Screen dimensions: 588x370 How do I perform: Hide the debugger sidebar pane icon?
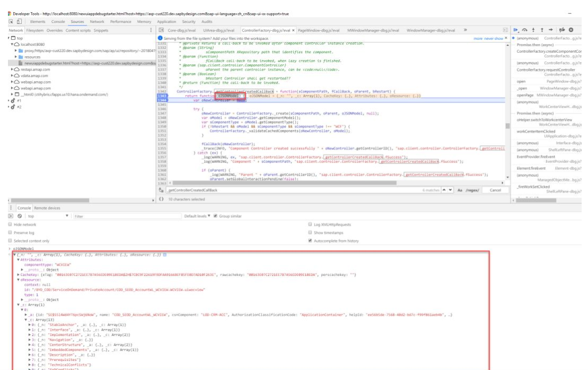(x=505, y=30)
